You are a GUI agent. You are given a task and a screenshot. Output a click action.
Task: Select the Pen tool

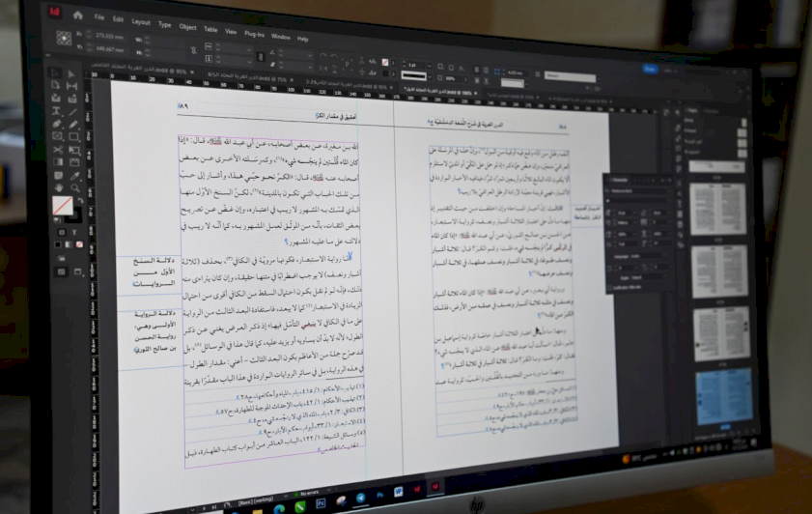coord(56,124)
